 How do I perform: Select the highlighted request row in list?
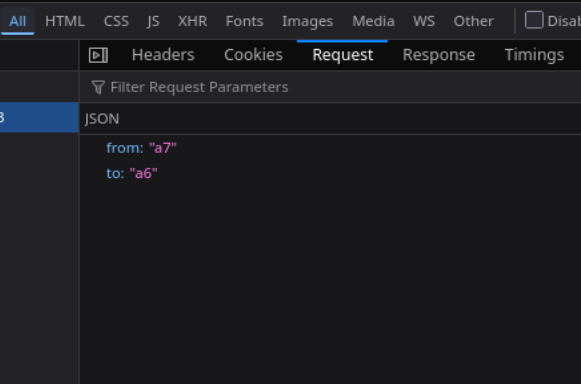(x=39, y=117)
